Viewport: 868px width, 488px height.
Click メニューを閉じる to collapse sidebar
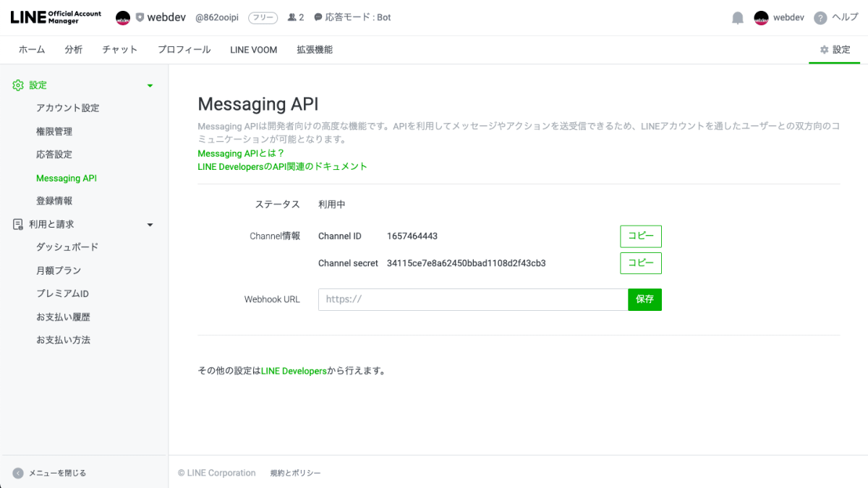[57, 473]
